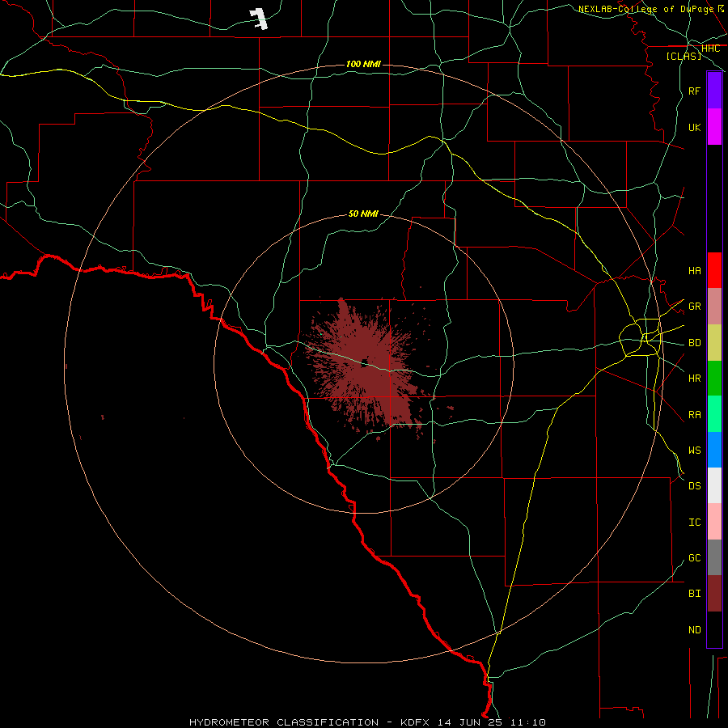Select the white DS legend swatch
The image size is (728, 728).
(x=714, y=485)
